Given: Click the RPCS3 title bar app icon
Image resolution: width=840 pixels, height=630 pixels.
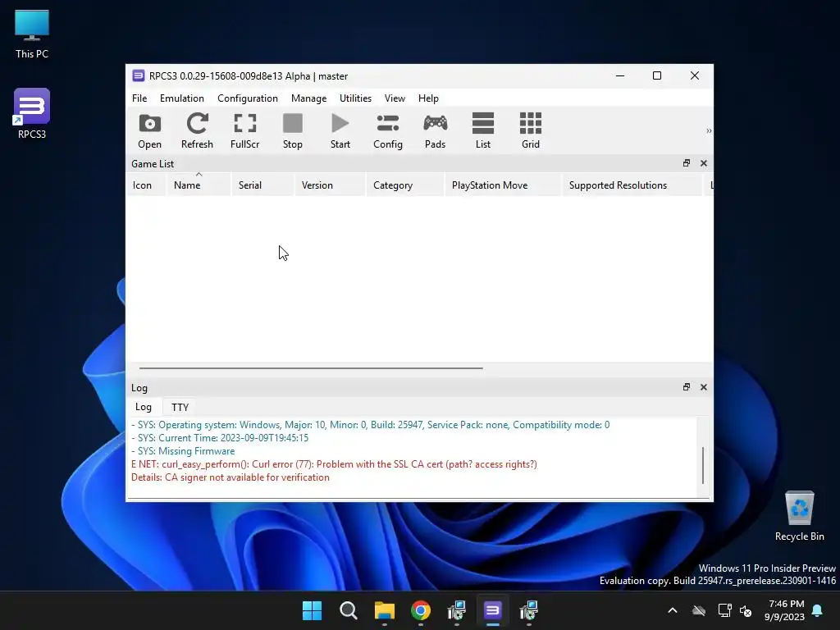Looking at the screenshot, I should click(x=138, y=75).
